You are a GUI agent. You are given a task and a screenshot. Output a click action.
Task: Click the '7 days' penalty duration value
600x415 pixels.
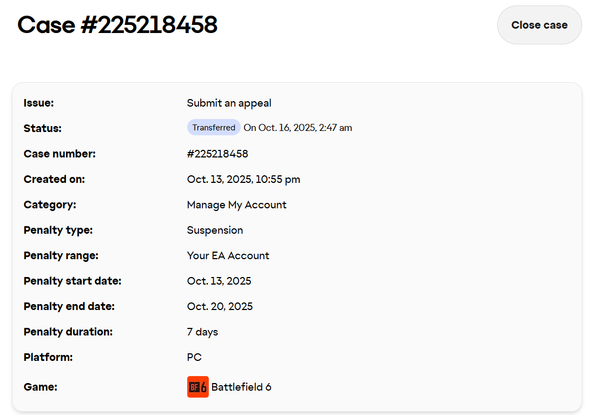tap(202, 332)
